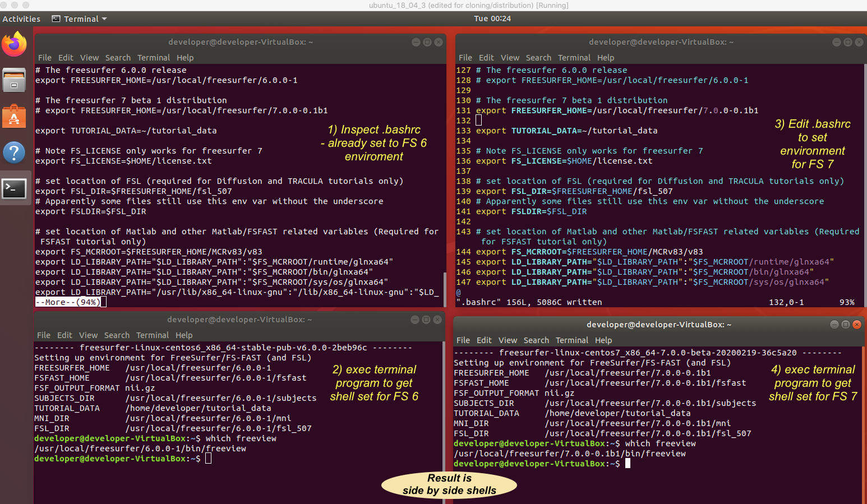Close the bottom-right terminal window
The image size is (867, 504).
pos(856,325)
